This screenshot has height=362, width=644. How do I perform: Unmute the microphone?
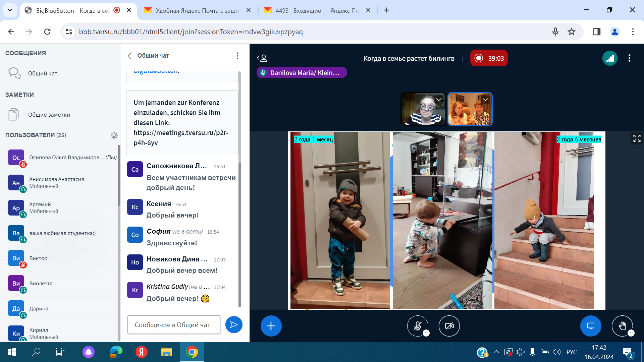tap(418, 326)
